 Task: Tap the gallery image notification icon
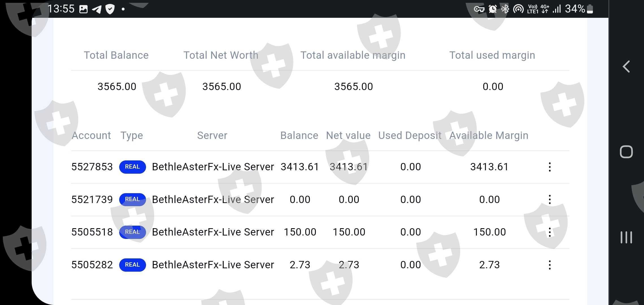[x=83, y=9]
